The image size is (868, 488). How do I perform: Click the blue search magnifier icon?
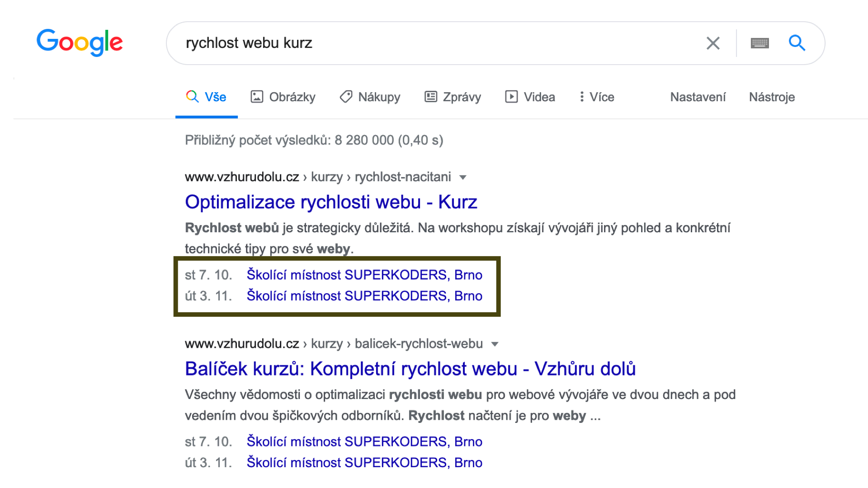tap(797, 43)
